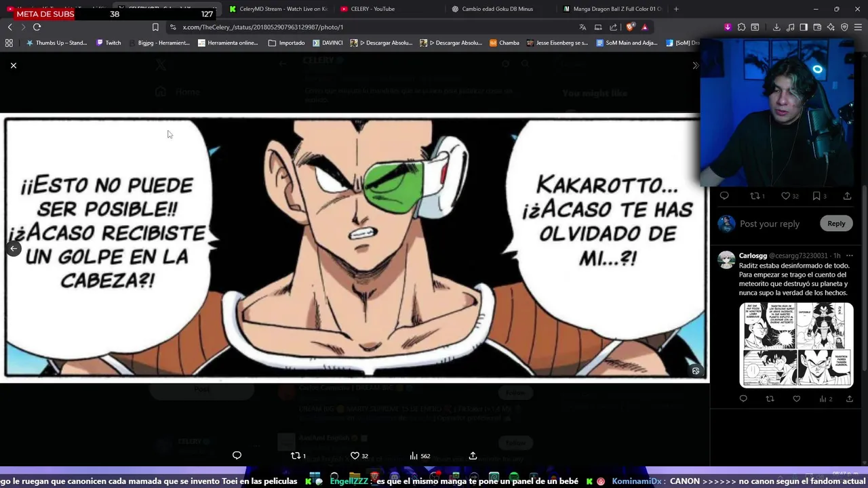Bookmark the tweet in side panel
This screenshot has height=488, width=868.
tap(819, 196)
